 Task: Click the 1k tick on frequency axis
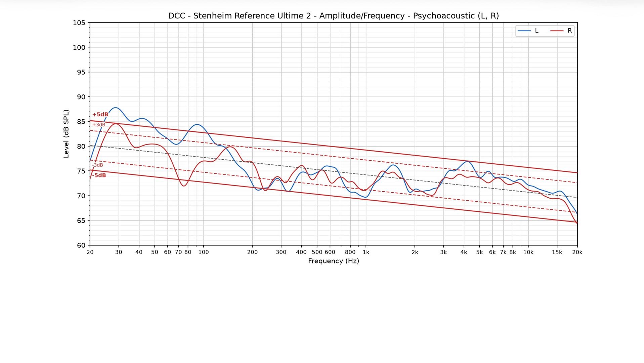click(366, 252)
